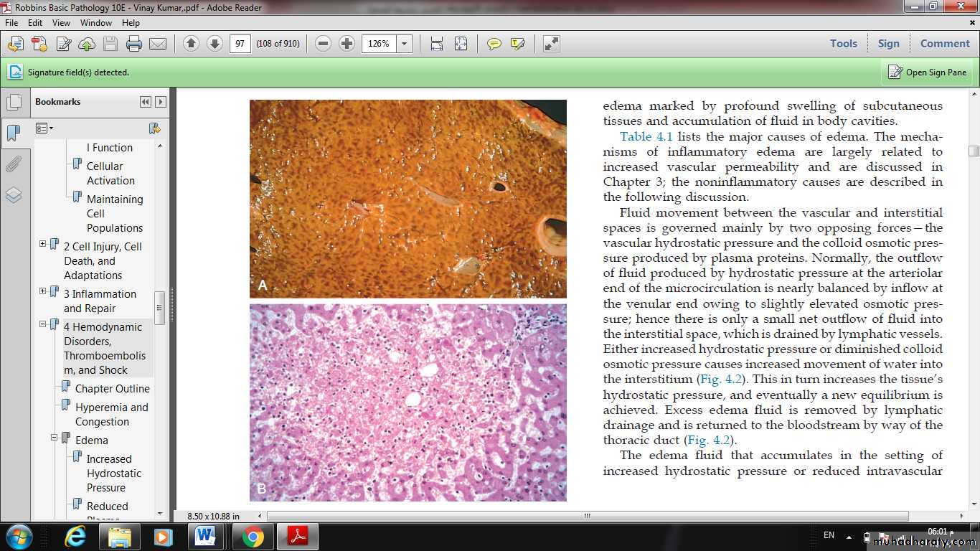Click Open Sign Pane button
The image size is (980, 551).
[927, 72]
